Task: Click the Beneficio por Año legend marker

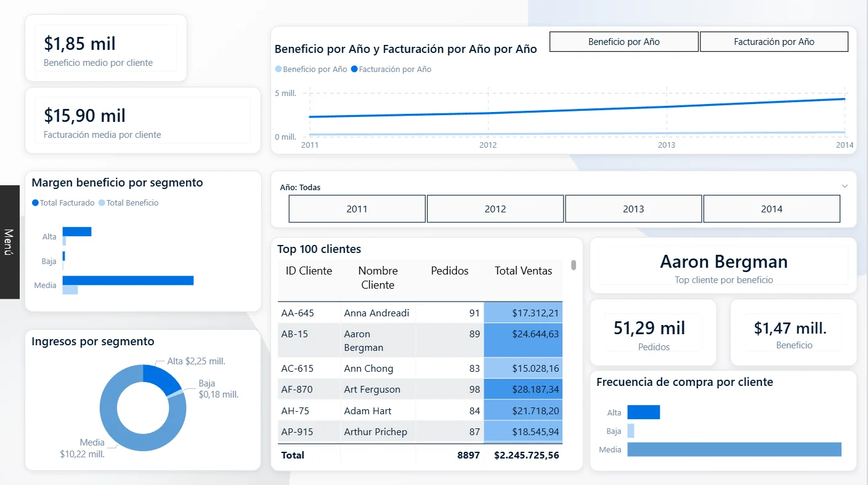Action: (278, 70)
